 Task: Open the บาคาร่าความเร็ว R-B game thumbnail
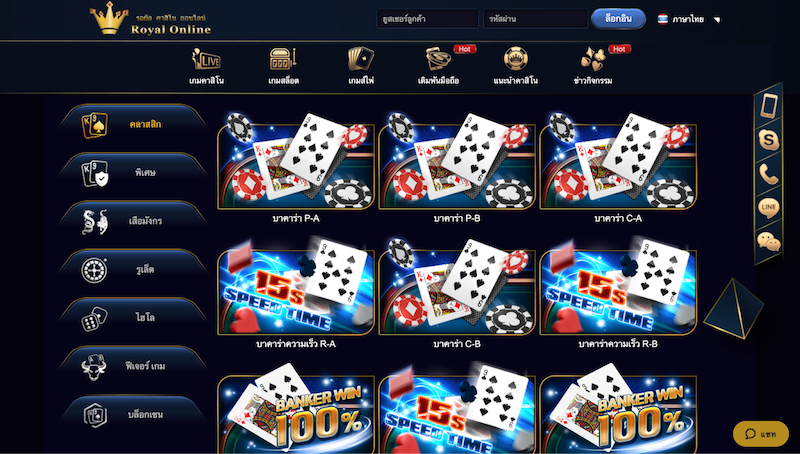pyautogui.click(x=618, y=288)
